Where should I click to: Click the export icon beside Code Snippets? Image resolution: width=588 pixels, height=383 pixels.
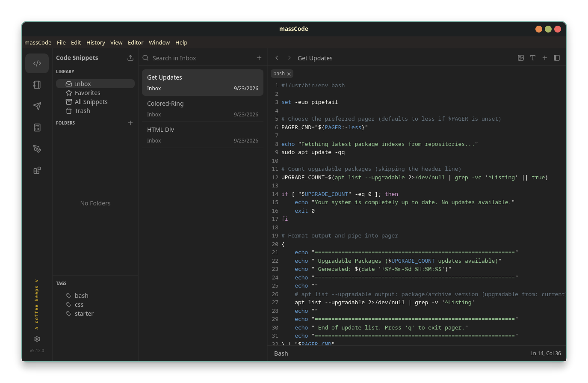pyautogui.click(x=130, y=58)
